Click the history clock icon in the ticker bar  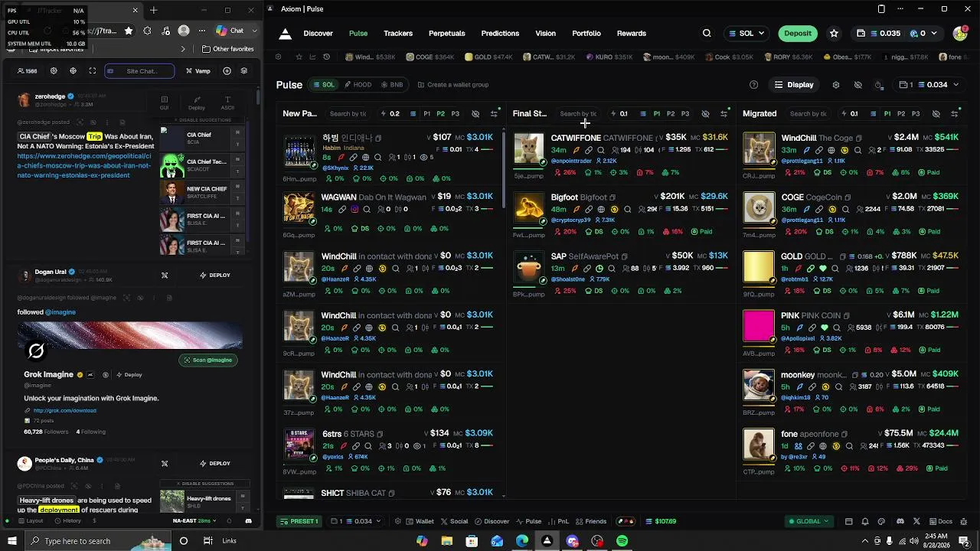tap(326, 57)
